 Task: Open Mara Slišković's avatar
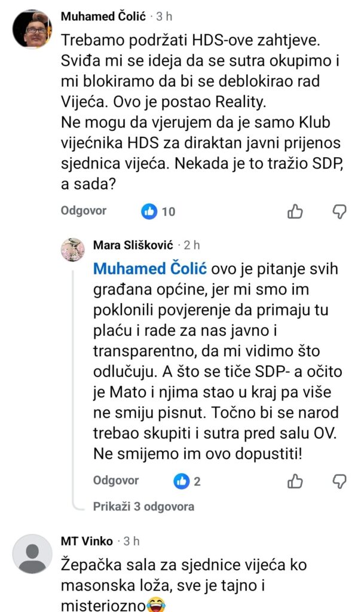72,249
